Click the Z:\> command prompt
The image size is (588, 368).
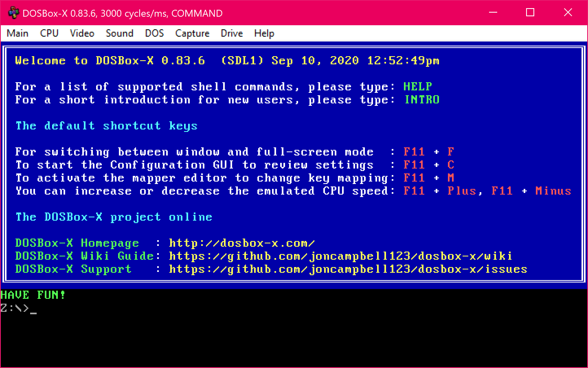(x=15, y=308)
